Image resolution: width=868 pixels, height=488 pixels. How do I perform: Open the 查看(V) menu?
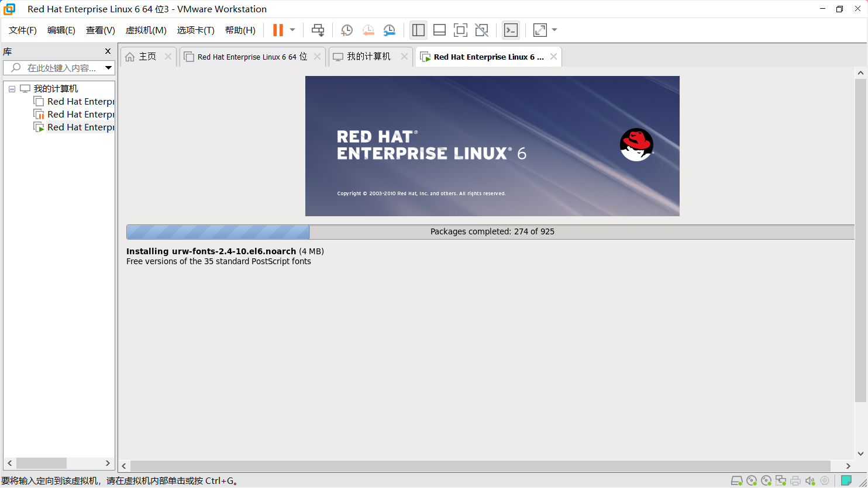click(x=101, y=30)
